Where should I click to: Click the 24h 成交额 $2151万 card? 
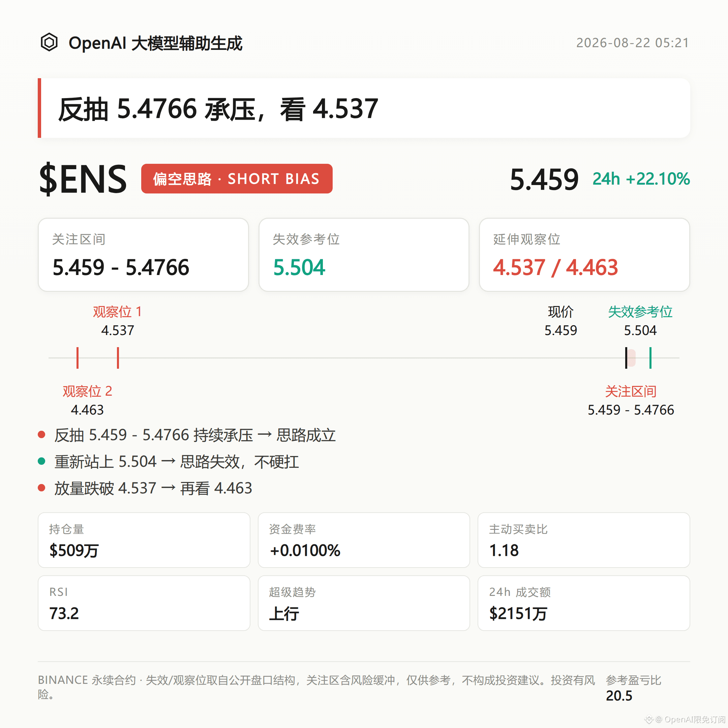point(584,603)
